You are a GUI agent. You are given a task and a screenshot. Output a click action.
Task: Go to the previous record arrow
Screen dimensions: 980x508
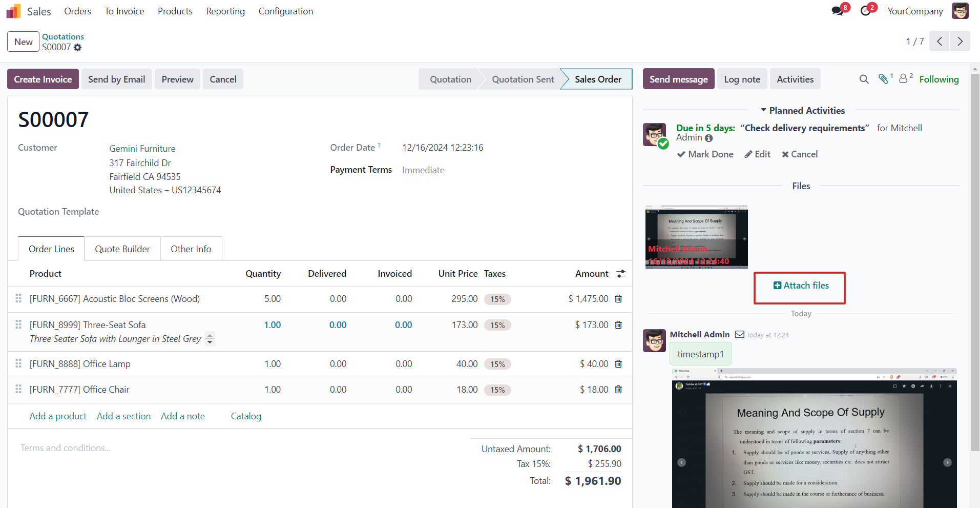(940, 42)
